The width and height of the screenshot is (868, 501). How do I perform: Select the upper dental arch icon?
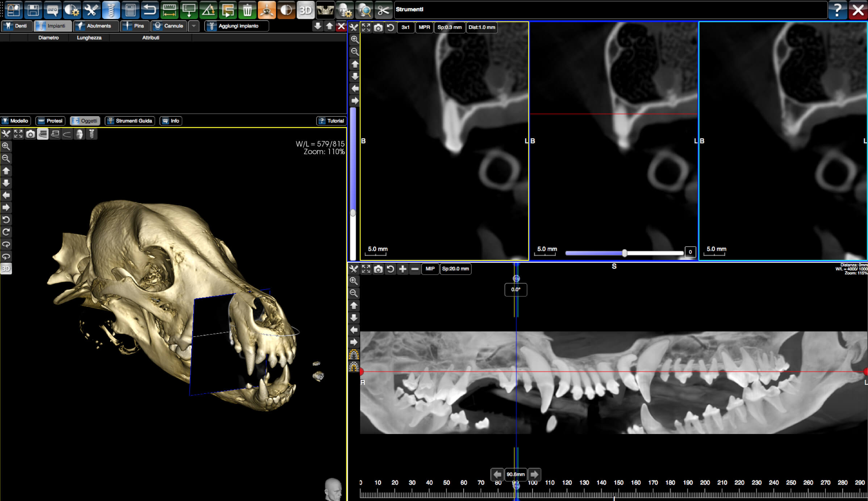pyautogui.click(x=354, y=354)
